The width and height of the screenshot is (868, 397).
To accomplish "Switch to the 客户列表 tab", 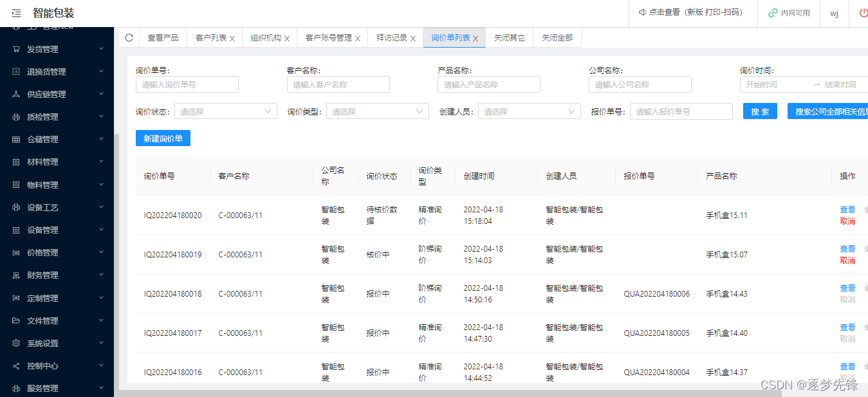I will pyautogui.click(x=211, y=38).
